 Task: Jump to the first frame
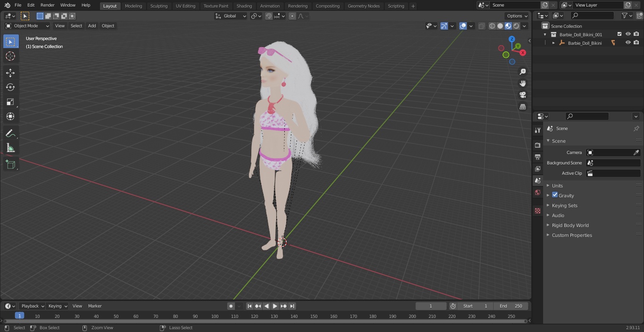[249, 306]
